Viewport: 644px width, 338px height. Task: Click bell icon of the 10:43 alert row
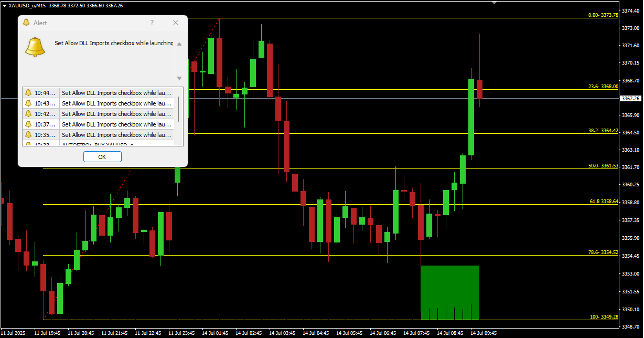(28, 103)
